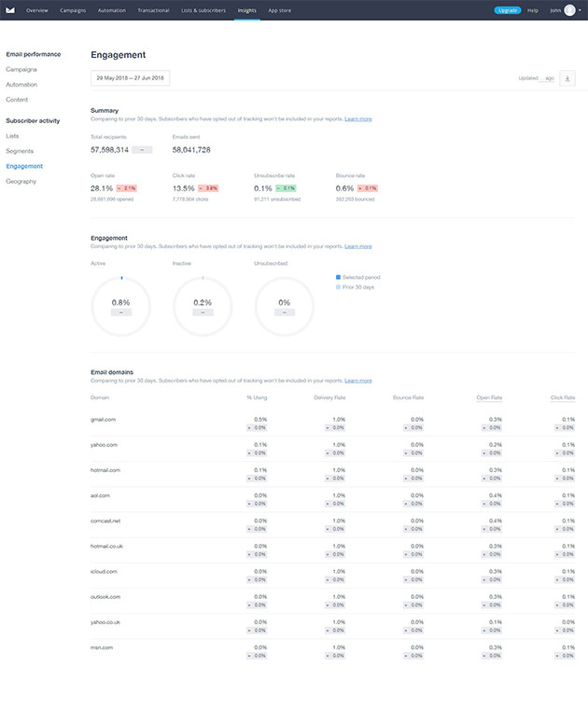Click the green unsubscribe rate change badge
The image size is (588, 709).
click(x=286, y=188)
